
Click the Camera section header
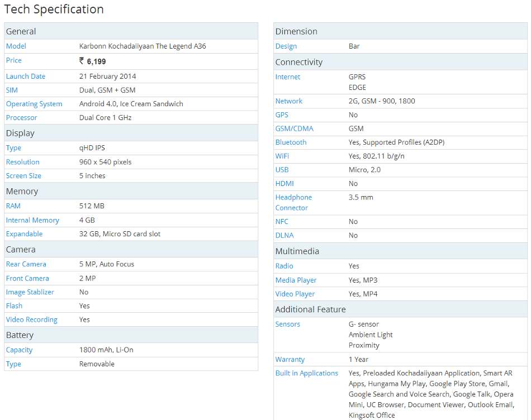tap(131, 250)
